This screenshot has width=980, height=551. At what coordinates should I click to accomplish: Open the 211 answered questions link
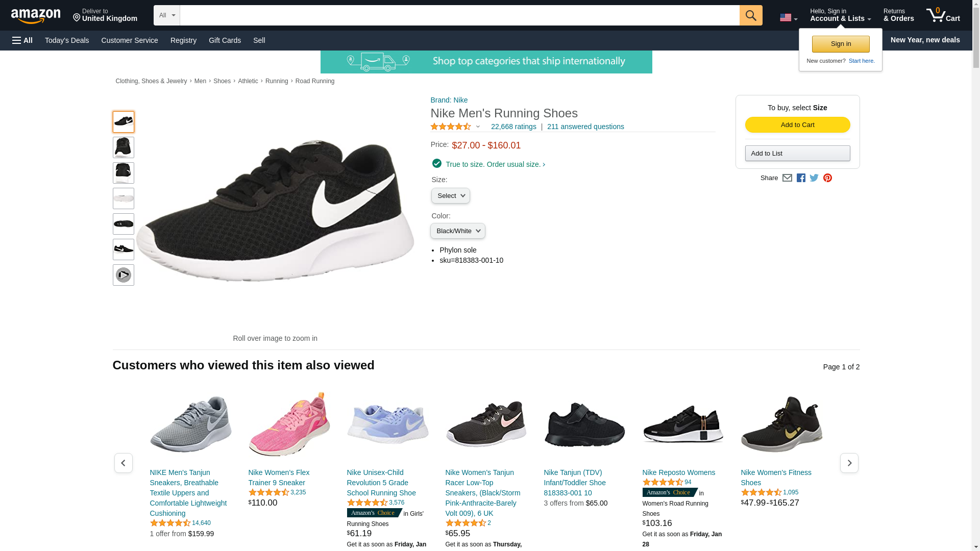pos(585,127)
